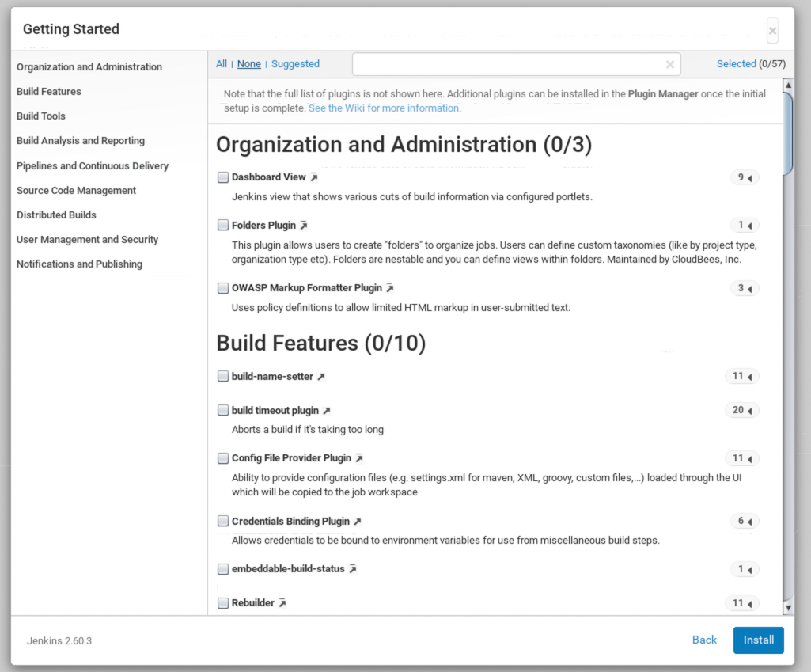Check the build timeout plugin checkbox
This screenshot has width=811, height=672.
pos(223,411)
